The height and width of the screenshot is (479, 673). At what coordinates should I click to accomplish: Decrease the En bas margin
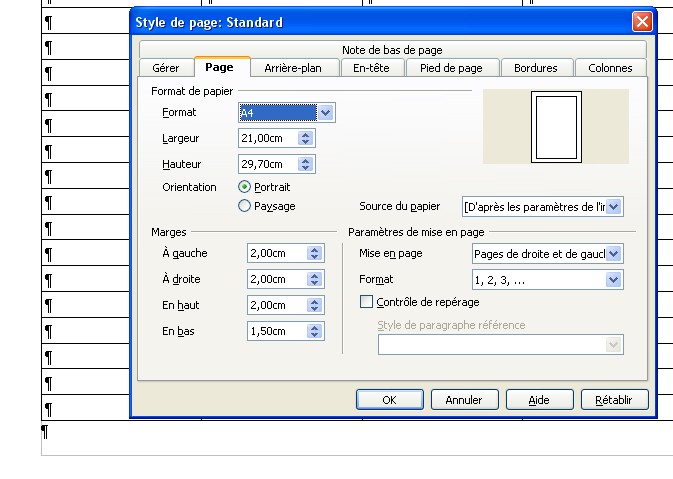pyautogui.click(x=315, y=335)
